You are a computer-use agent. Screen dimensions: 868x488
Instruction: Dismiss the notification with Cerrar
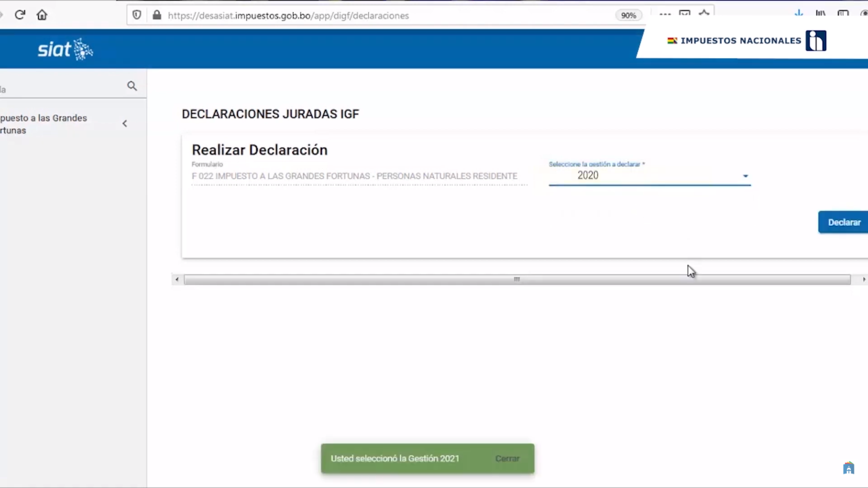tap(507, 458)
